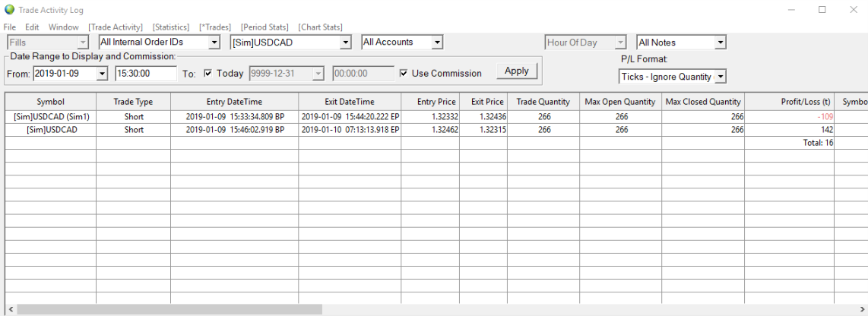The height and width of the screenshot is (316, 868).
Task: Open the P/L Format Ticks dropdown
Action: point(720,77)
